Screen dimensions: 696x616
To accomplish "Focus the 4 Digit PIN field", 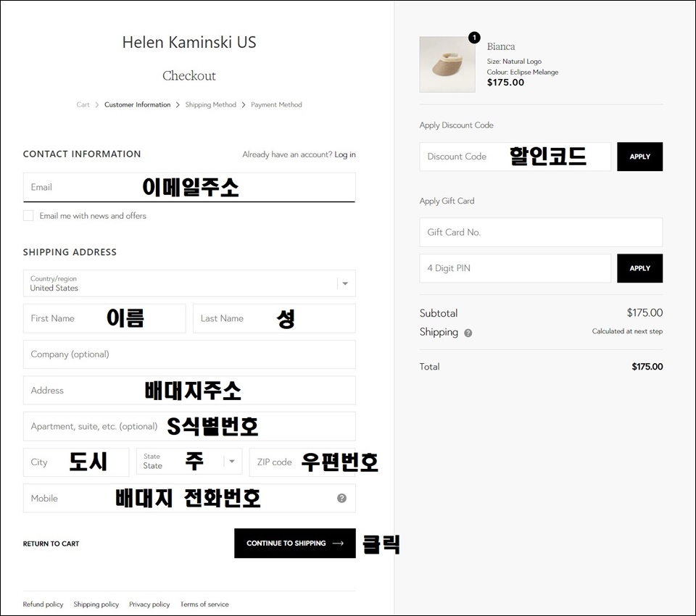I will pyautogui.click(x=515, y=268).
